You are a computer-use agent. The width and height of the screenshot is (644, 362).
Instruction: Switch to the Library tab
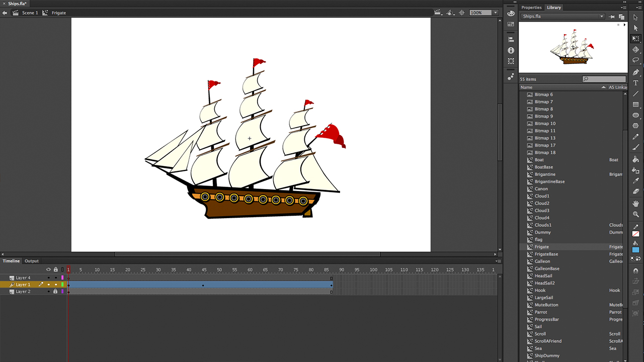554,8
